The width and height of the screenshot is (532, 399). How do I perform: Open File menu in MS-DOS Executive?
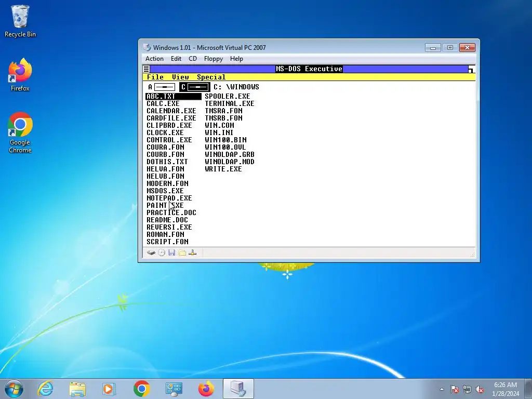[155, 77]
